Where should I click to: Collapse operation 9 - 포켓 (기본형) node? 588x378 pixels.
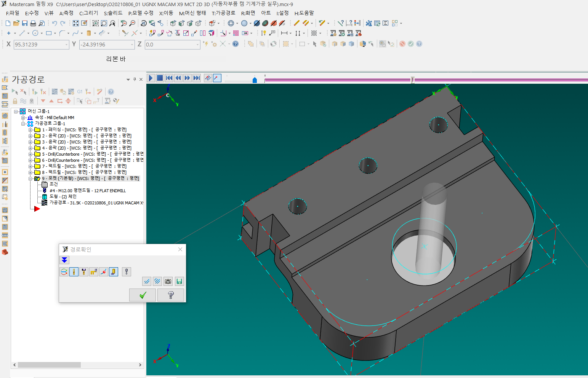click(x=30, y=179)
